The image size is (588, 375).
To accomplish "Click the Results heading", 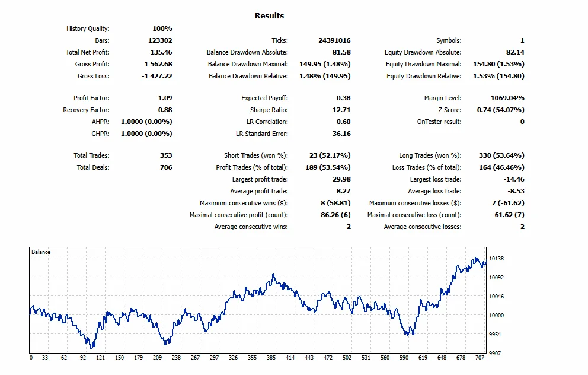I will coord(269,16).
